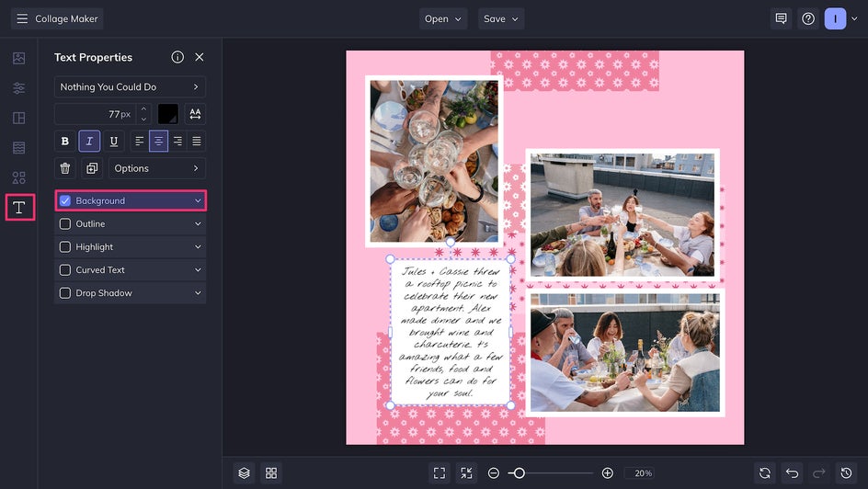Image resolution: width=868 pixels, height=489 pixels.
Task: Undo the last action
Action: pos(793,473)
